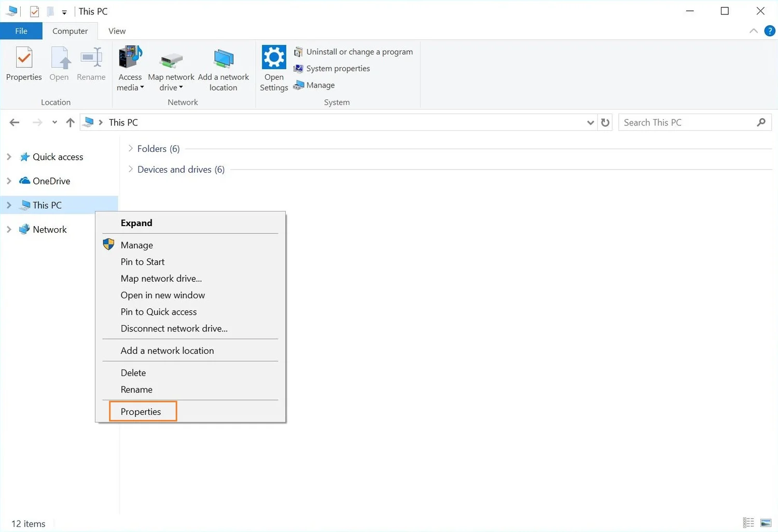Click the Refresh icon in the address bar
Image resolution: width=778 pixels, height=532 pixels.
(605, 122)
